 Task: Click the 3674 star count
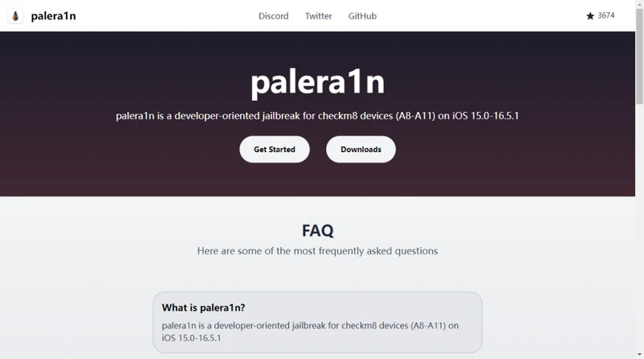[x=606, y=15]
